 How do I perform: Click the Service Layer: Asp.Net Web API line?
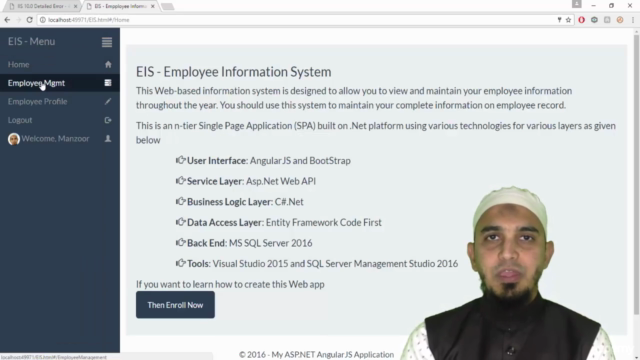[x=246, y=181]
